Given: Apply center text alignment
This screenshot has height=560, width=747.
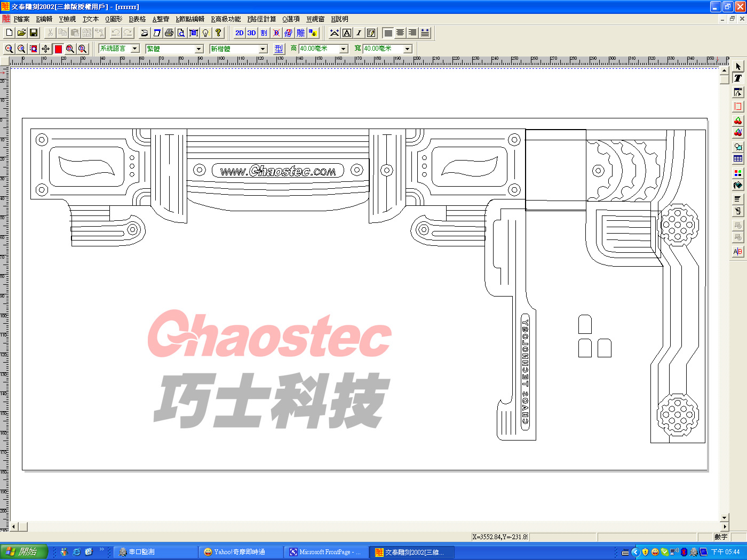Looking at the screenshot, I should pyautogui.click(x=401, y=33).
